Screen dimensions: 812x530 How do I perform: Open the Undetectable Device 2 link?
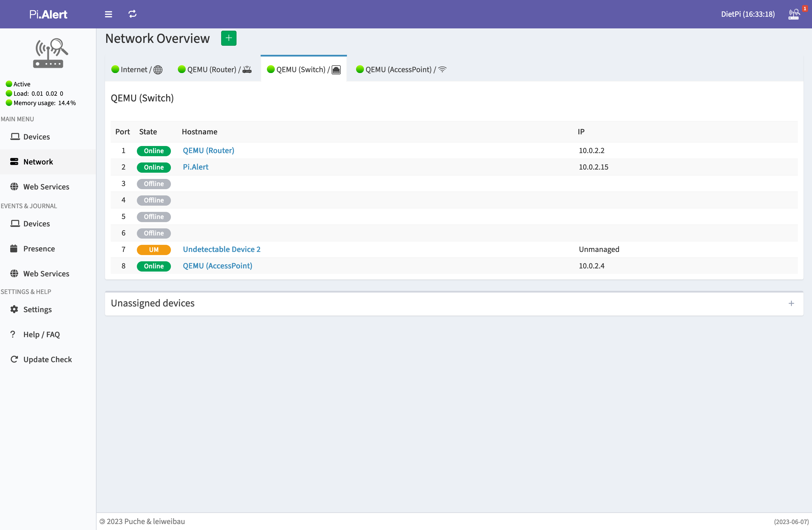[221, 249]
